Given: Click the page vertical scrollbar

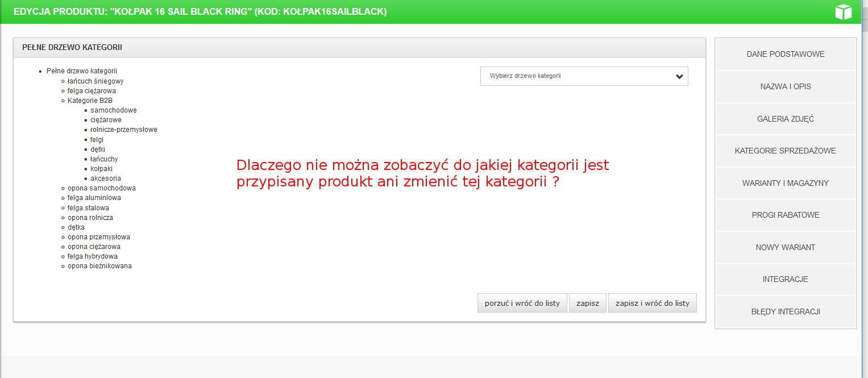Looking at the screenshot, I should 864,171.
